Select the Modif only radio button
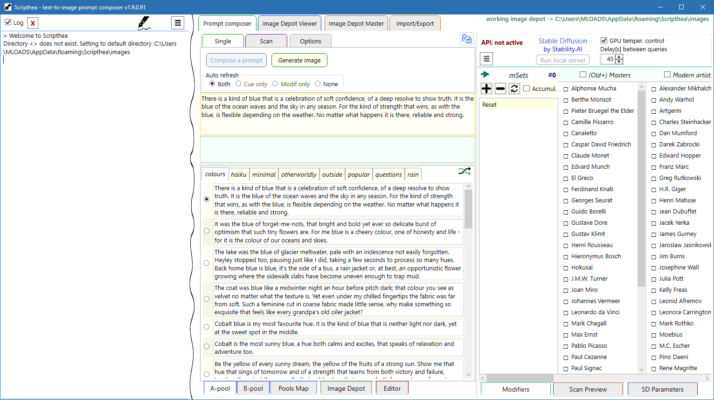The width and height of the screenshot is (714, 400). coord(275,84)
